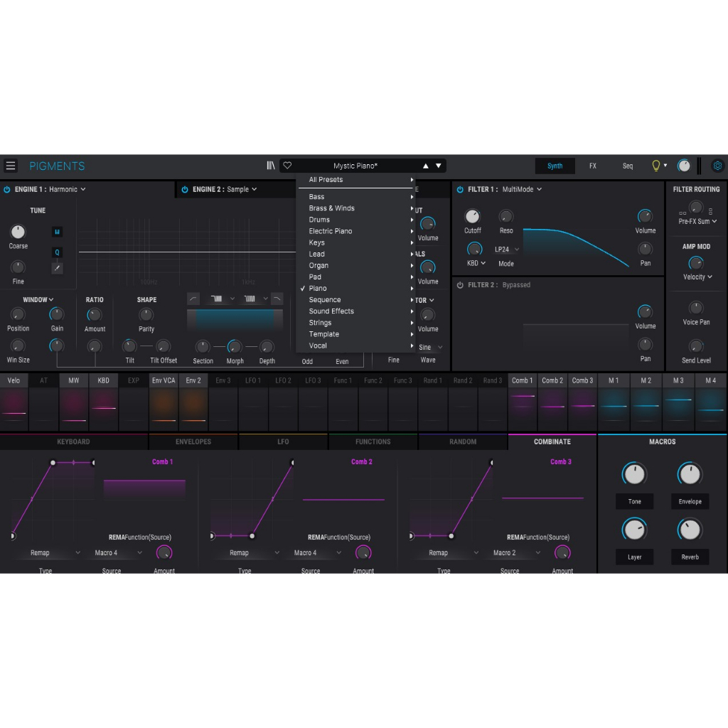The image size is (728, 728).
Task: Click the heart icon to favorite the preset
Action: click(287, 165)
